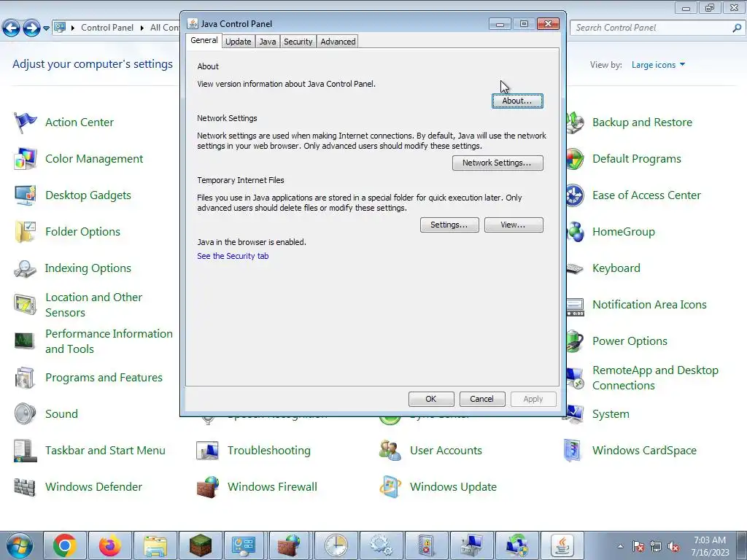Image resolution: width=747 pixels, height=560 pixels.
Task: Click the Troubleshooting icon
Action: [x=207, y=451]
